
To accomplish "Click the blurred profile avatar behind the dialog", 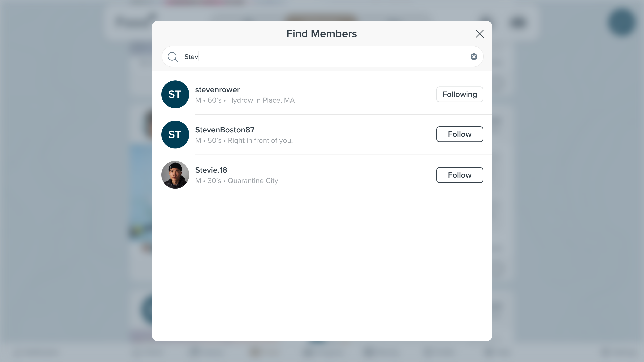I will [622, 22].
